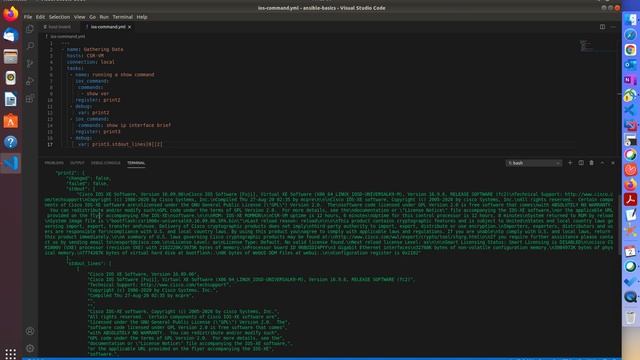Split the editor to the right

602,27
